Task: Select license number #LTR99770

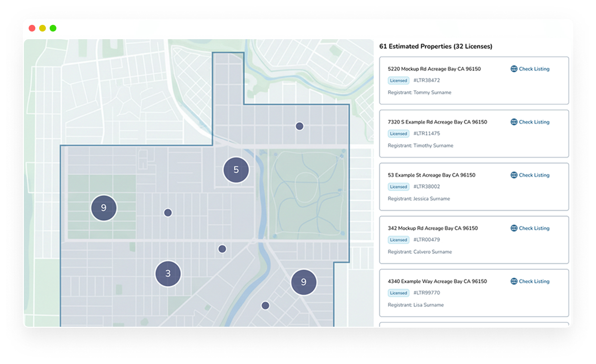Action: pos(426,292)
